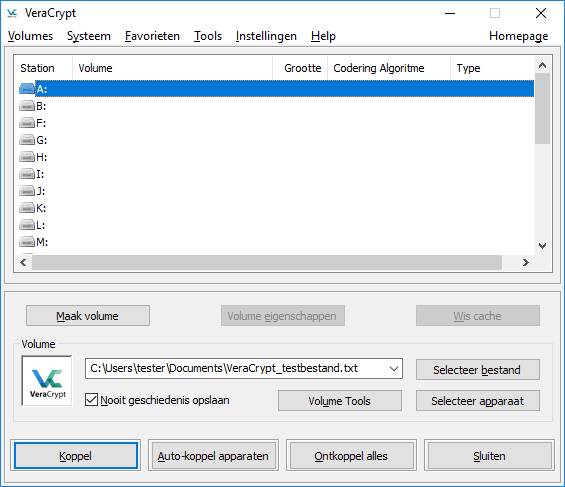
Task: Select the M: drive slot icon
Action: 27,242
